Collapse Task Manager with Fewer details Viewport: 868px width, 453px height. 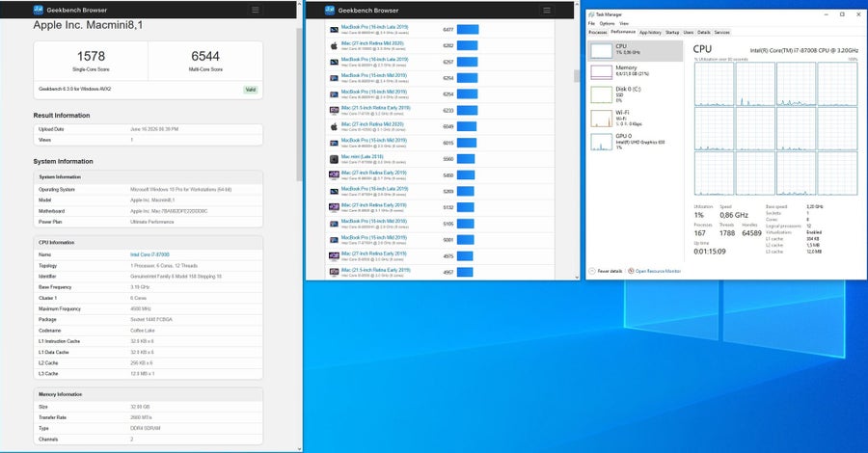point(606,271)
